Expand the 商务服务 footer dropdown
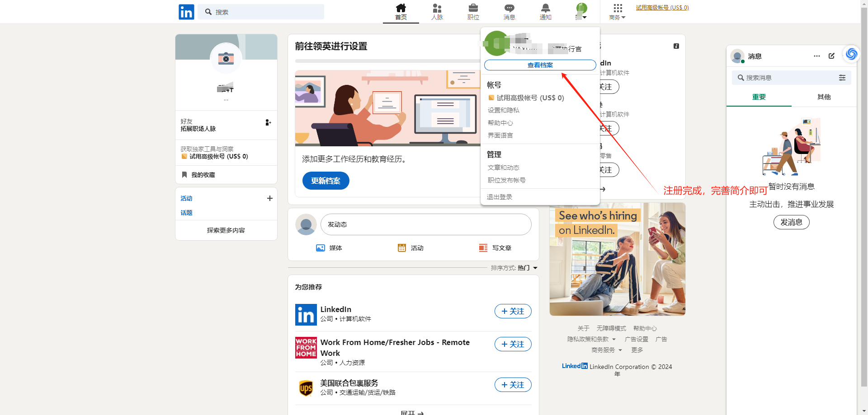This screenshot has height=415, width=868. click(606, 350)
